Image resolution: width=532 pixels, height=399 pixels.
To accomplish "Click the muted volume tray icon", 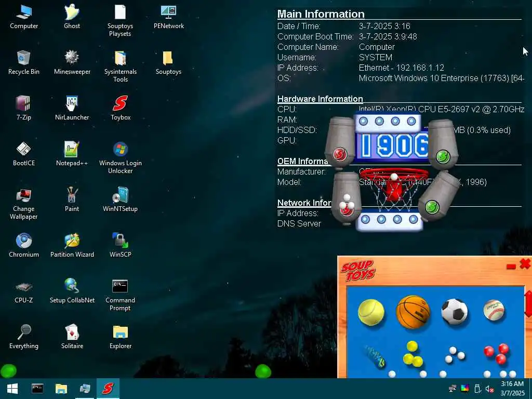I will [489, 389].
